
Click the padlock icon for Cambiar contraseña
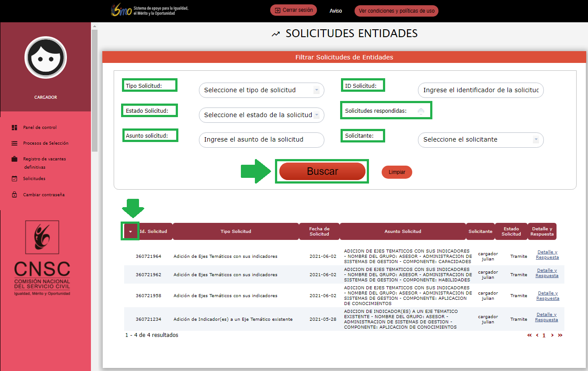coord(14,195)
